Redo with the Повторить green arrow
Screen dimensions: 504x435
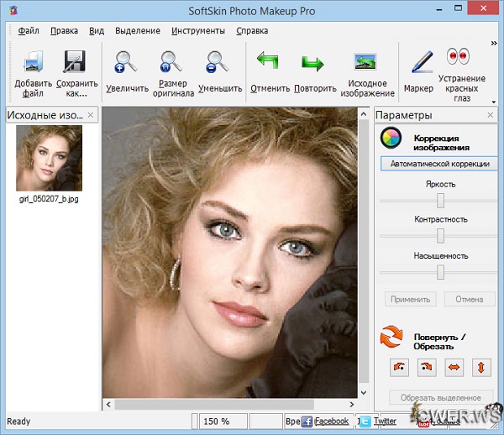[x=312, y=63]
